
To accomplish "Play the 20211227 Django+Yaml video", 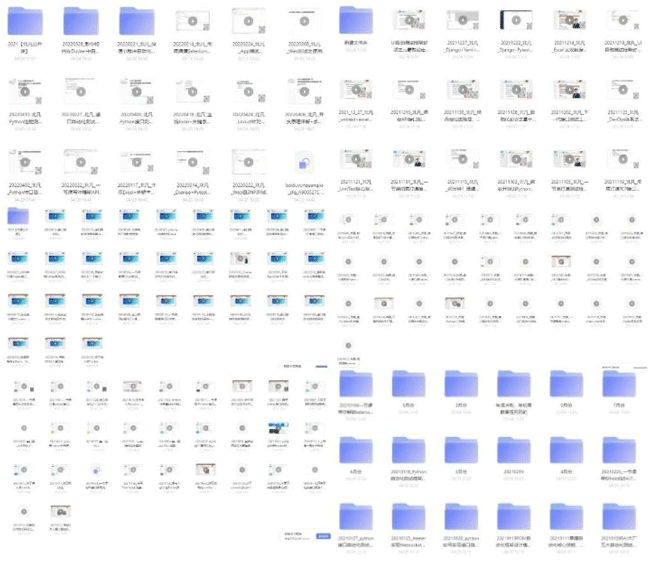I will click(463, 20).
